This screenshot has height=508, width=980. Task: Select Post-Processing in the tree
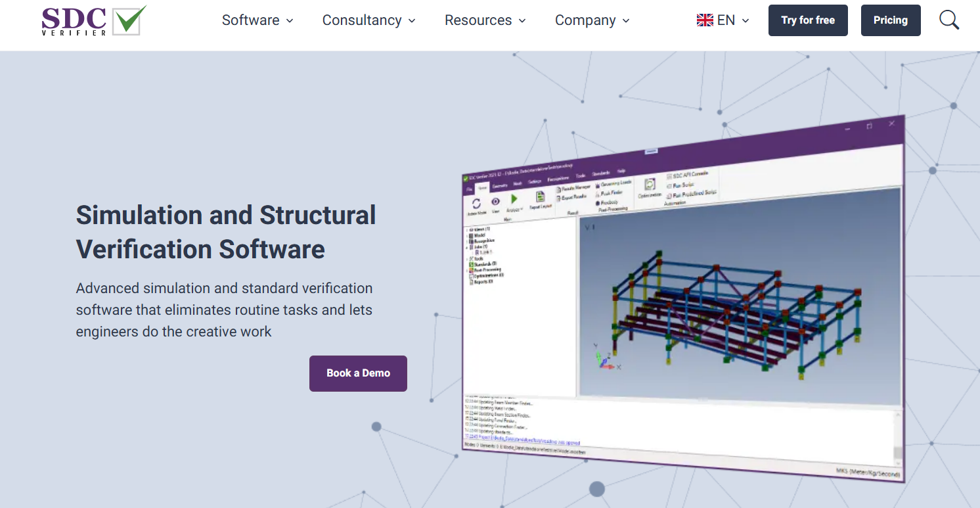tap(485, 269)
